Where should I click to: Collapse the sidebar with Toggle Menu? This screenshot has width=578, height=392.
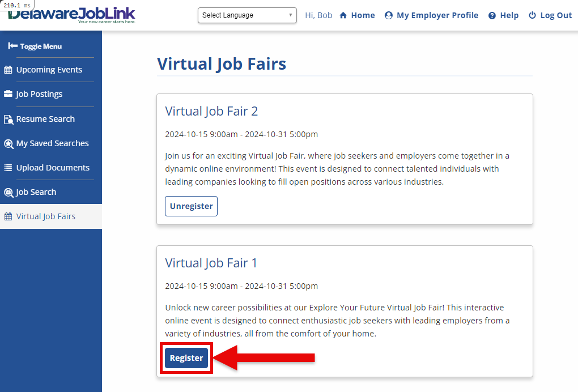(x=35, y=46)
